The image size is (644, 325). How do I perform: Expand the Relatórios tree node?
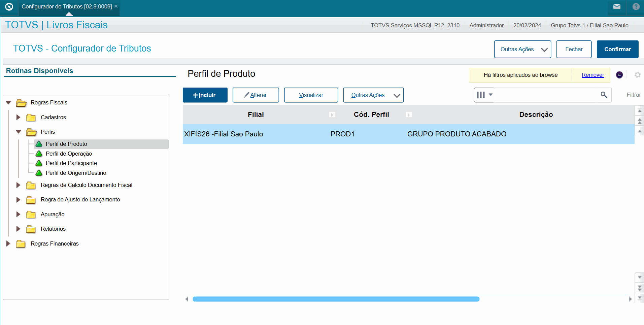19,229
